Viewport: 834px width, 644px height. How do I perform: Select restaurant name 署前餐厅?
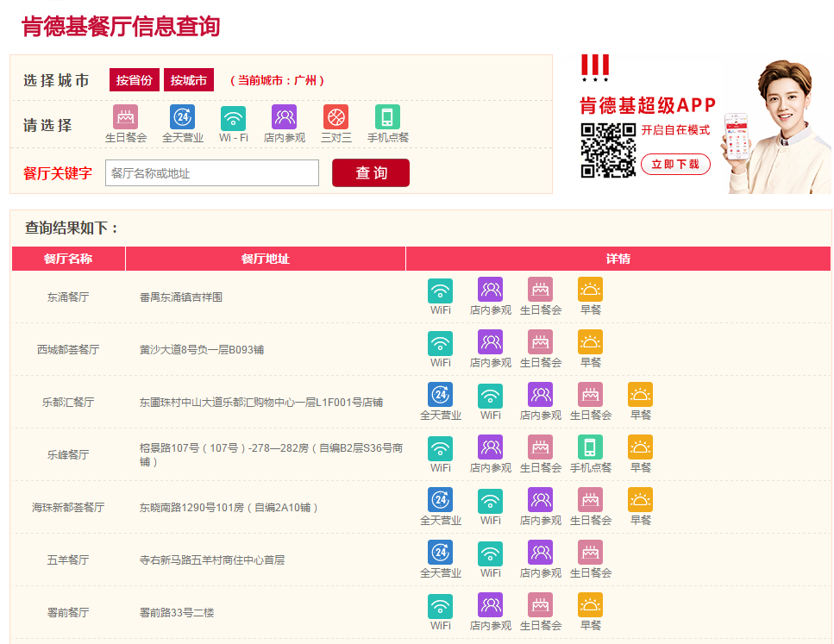[x=68, y=613]
